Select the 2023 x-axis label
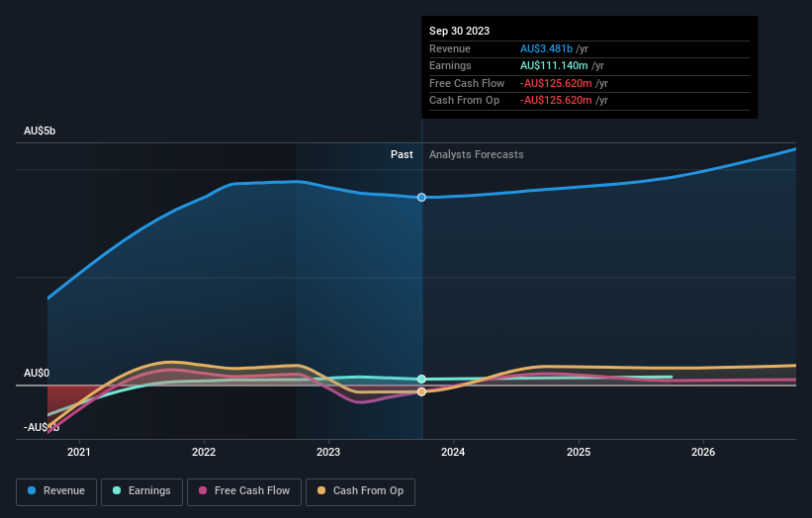The height and width of the screenshot is (518, 812). 328,452
